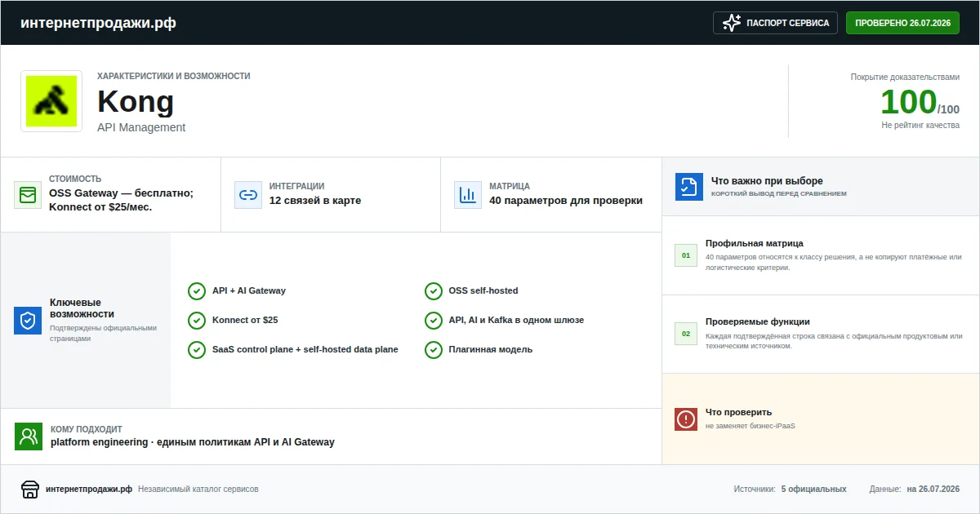This screenshot has height=514, width=980.
Task: Click the 100 coverage score
Action: point(908,102)
